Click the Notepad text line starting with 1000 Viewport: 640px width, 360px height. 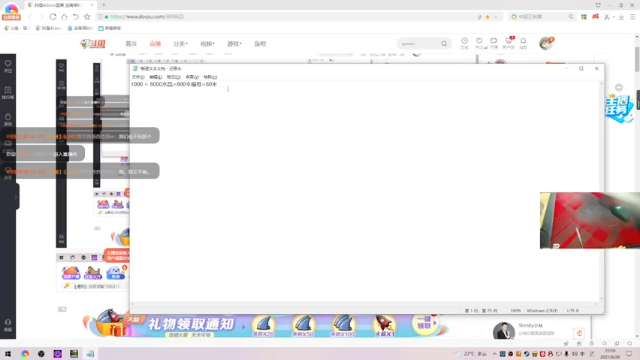[174, 84]
